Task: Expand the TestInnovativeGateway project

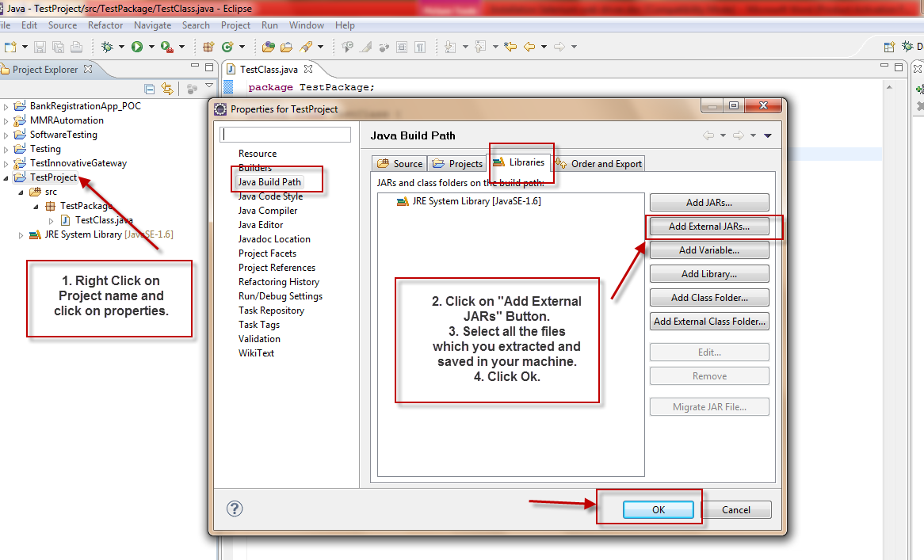Action: [x=6, y=164]
